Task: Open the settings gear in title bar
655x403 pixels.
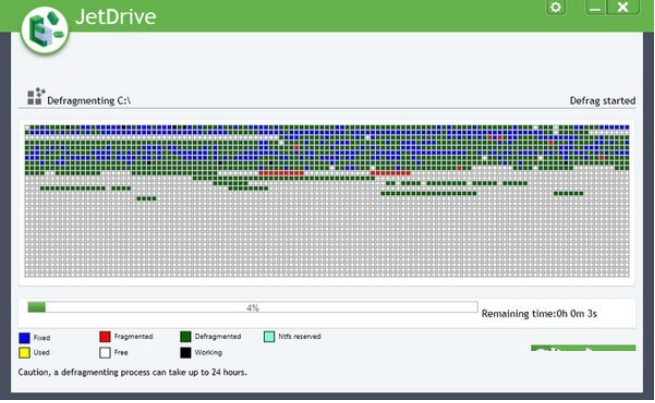Action: [556, 7]
